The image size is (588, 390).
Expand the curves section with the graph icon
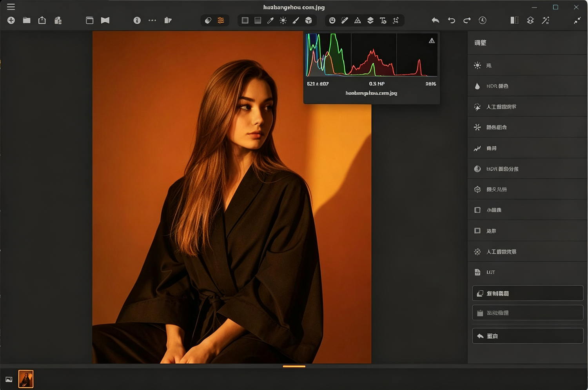[x=527, y=148]
